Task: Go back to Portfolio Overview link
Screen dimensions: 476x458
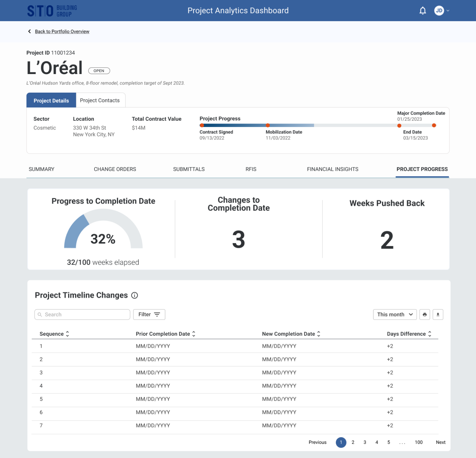Action: coord(62,31)
